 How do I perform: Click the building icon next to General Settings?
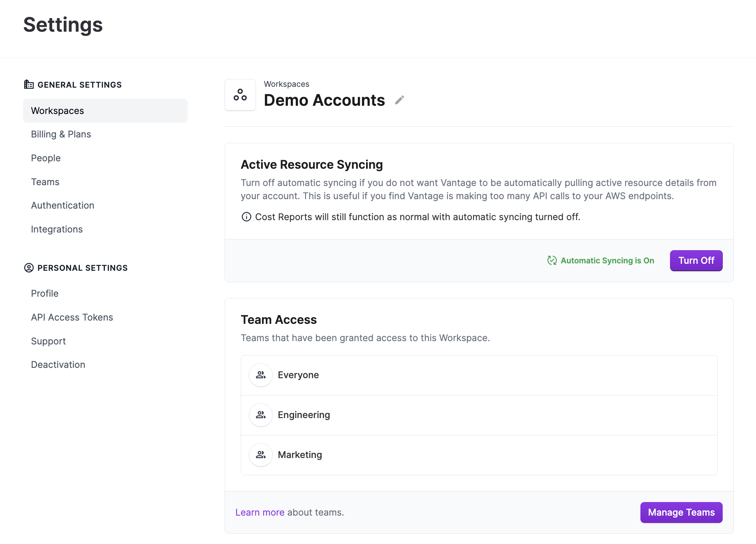pyautogui.click(x=28, y=84)
